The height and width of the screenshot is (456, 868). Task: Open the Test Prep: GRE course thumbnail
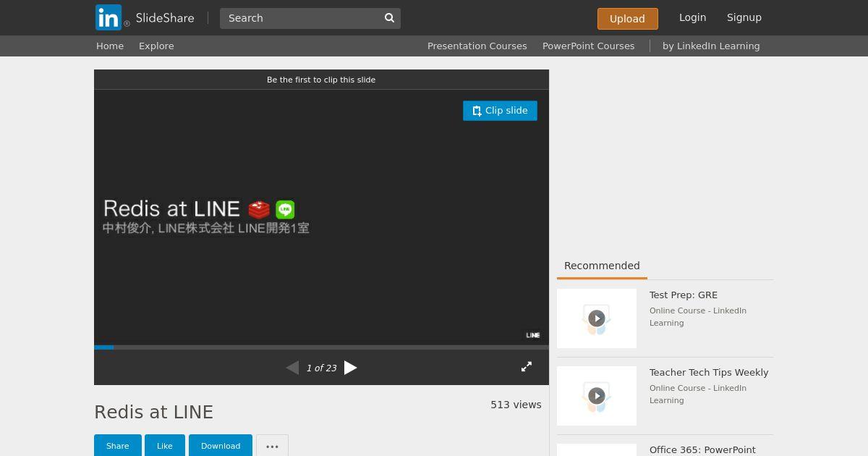coord(597,318)
